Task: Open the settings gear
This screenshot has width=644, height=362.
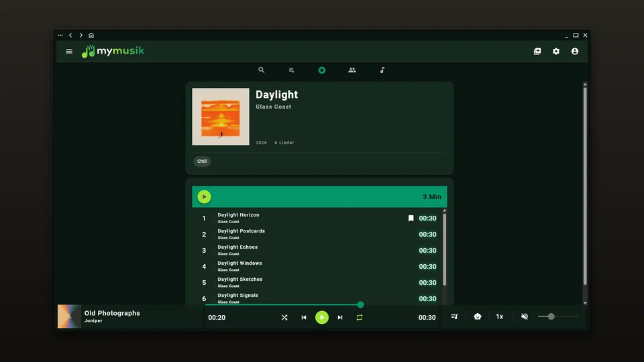Action: point(556,52)
